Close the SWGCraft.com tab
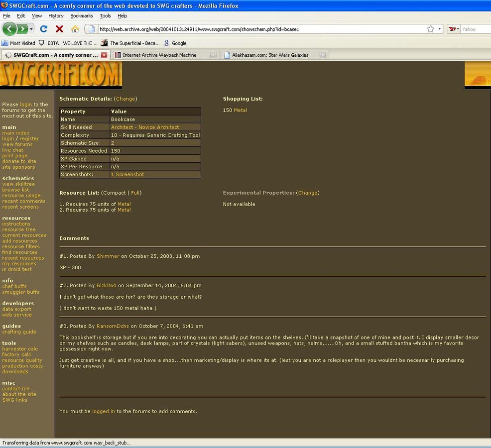The image size is (491, 448). [104, 55]
